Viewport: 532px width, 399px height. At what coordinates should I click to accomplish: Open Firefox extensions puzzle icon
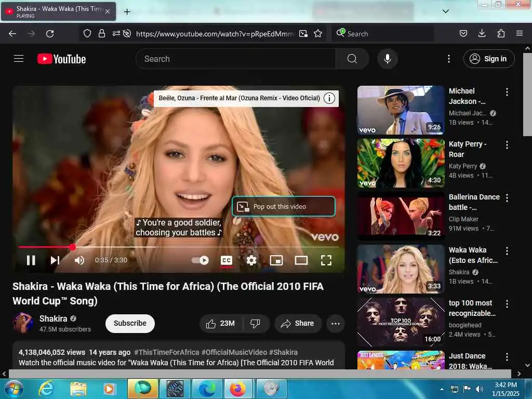501,34
